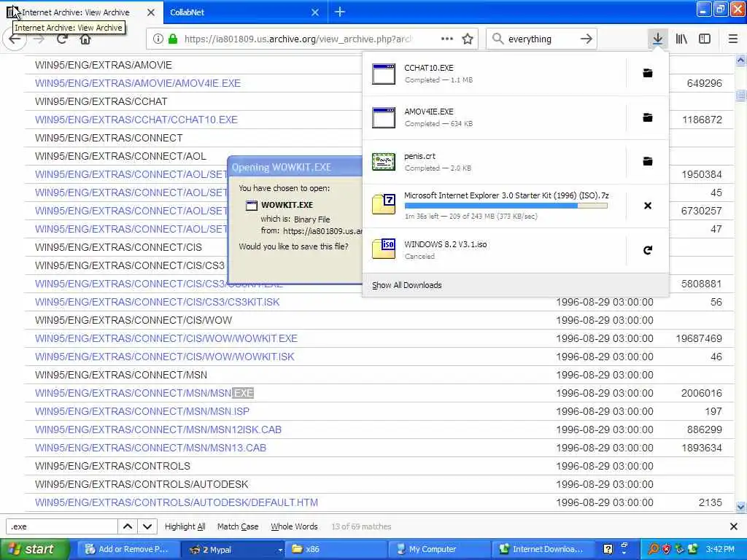Close the find bar

pyautogui.click(x=734, y=526)
